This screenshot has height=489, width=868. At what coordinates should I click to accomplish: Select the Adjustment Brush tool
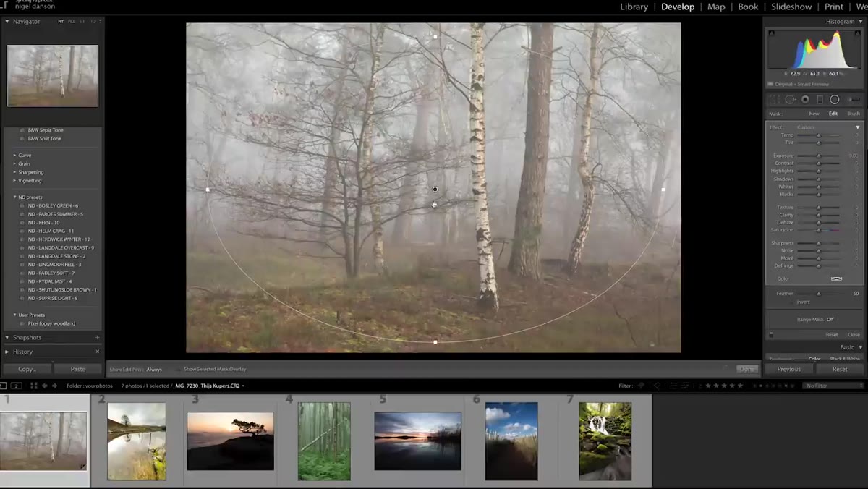(854, 100)
